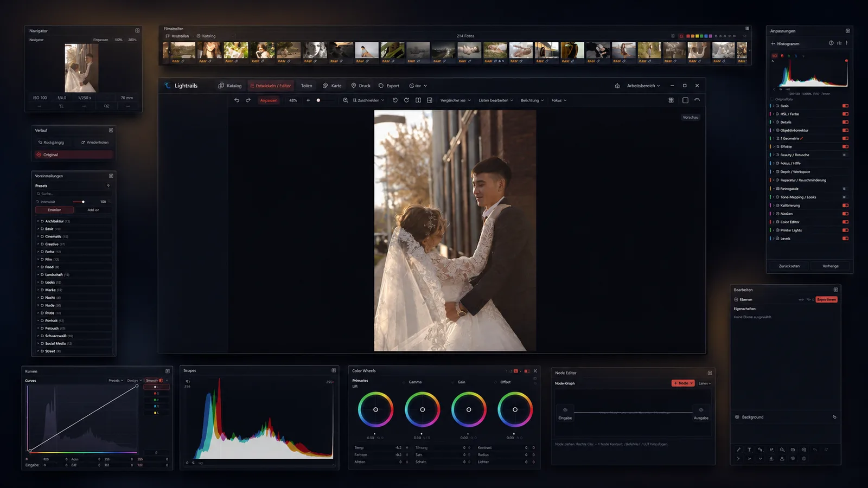Disable the Color Editor switch
Screen dimensions: 868x488
tap(845, 222)
